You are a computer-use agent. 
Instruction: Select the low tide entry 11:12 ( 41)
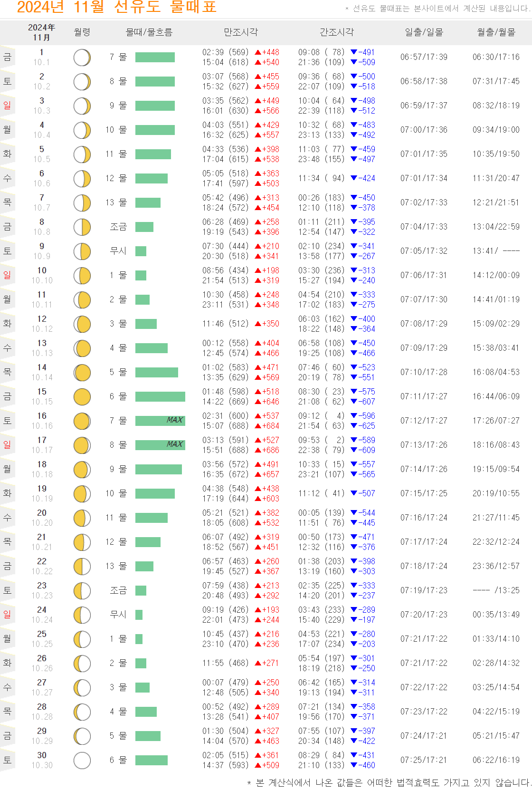(x=322, y=493)
